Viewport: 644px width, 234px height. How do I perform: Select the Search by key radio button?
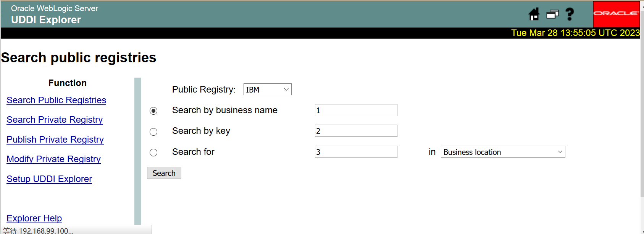coord(153,132)
